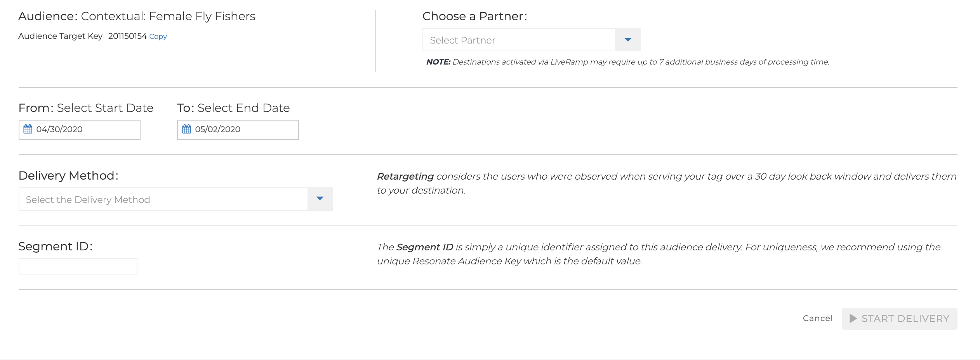The height and width of the screenshot is (360, 980).
Task: Click the Audience Contextual Female Fly Fishers title
Action: [137, 16]
